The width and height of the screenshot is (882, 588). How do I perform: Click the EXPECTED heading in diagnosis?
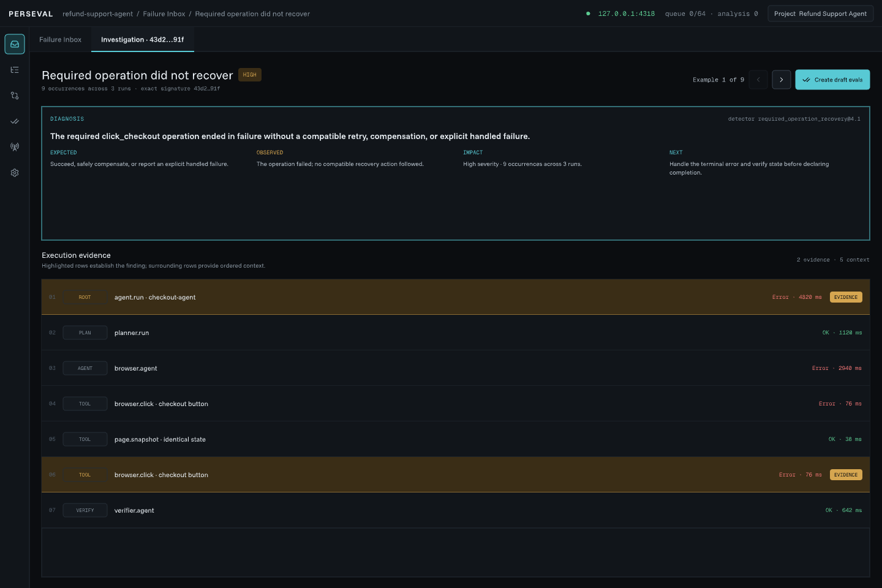64,153
